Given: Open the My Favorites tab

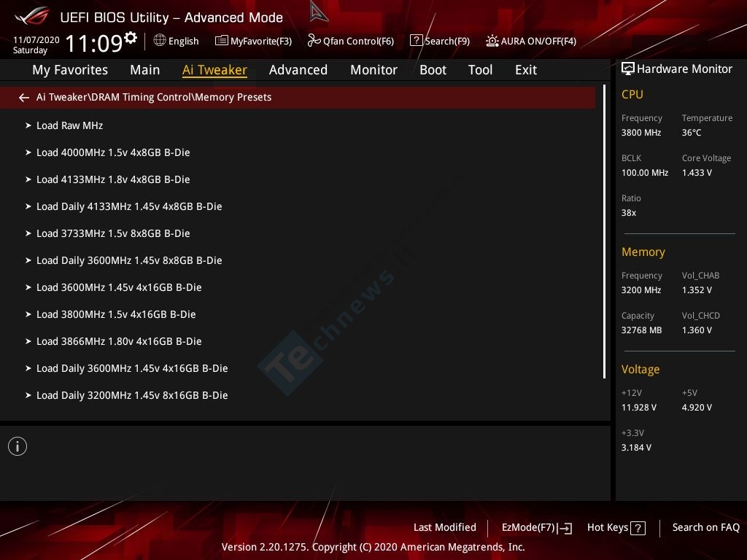Looking at the screenshot, I should [70, 70].
